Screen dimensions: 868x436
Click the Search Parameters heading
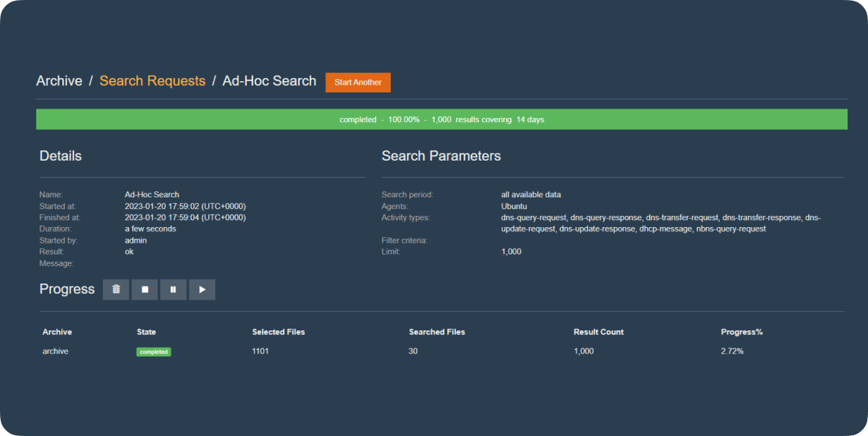click(441, 156)
